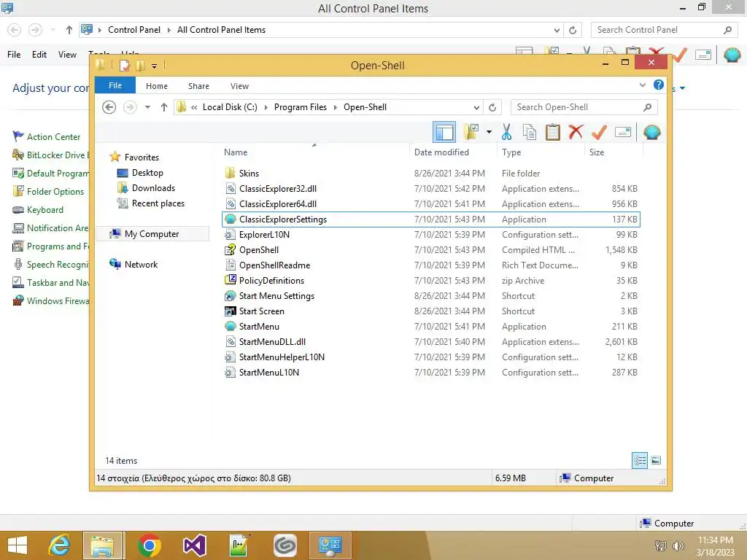Image resolution: width=747 pixels, height=560 pixels.
Task: Select the ExplorerL10N configuration file
Action: coord(431,235)
